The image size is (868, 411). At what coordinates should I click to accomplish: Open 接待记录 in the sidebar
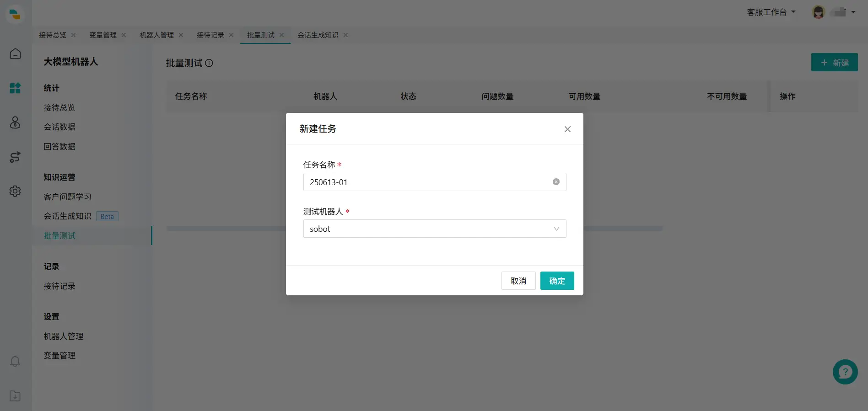pyautogui.click(x=59, y=286)
